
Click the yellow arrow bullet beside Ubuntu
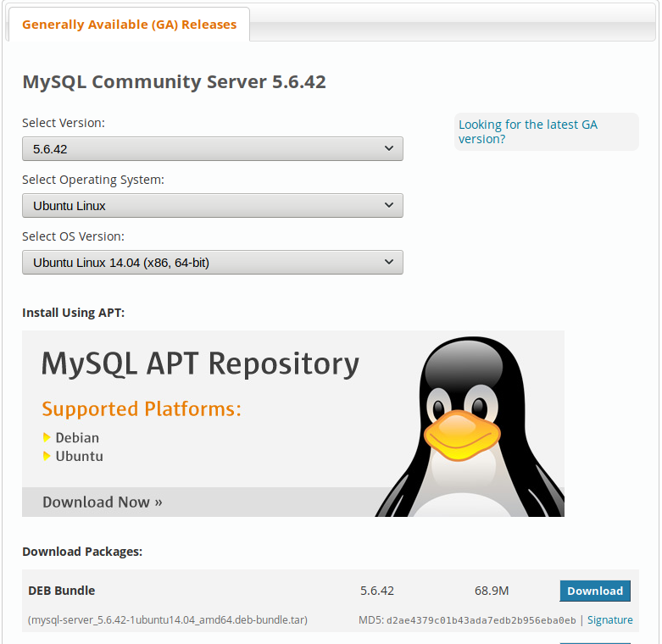click(x=47, y=456)
